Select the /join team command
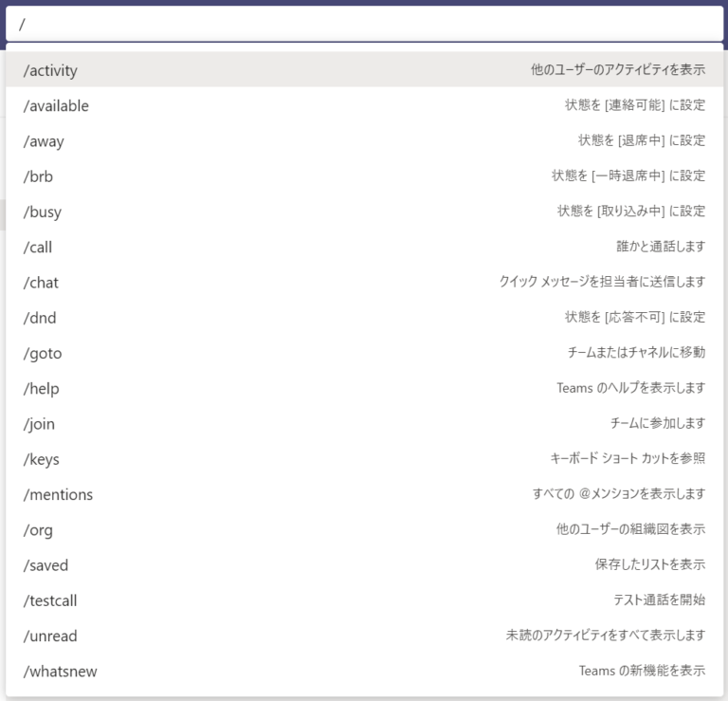This screenshot has height=701, width=728. (39, 424)
